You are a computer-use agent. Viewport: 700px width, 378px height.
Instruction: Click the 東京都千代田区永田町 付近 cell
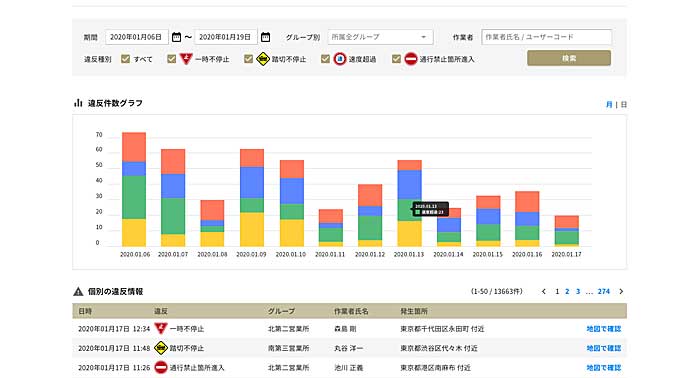442,329
